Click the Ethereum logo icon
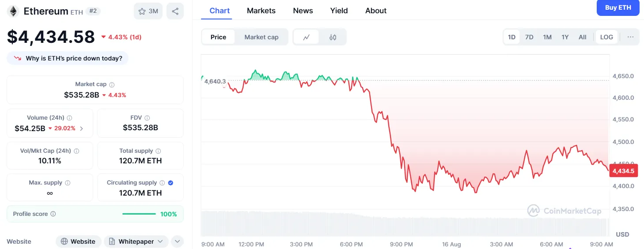644x249 pixels. coord(13,11)
